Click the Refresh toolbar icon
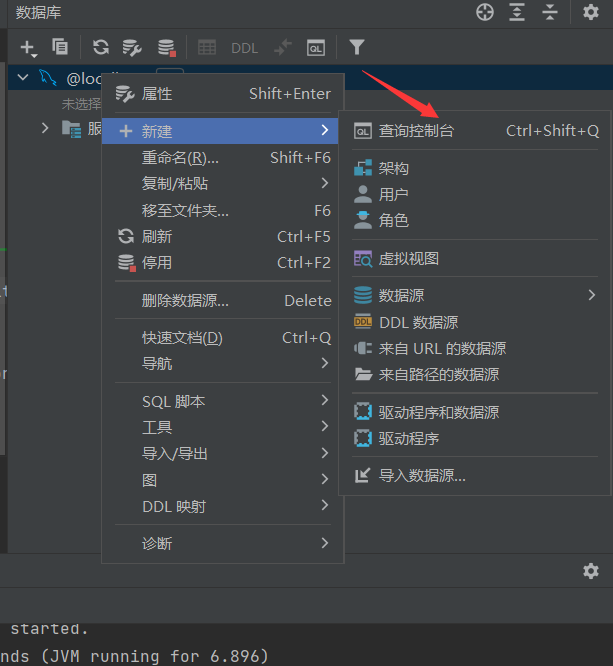The image size is (613, 666). coord(101,47)
